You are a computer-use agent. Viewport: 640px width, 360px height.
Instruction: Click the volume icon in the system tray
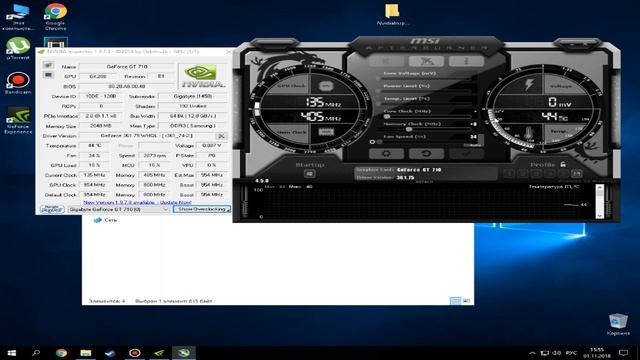pos(556,353)
